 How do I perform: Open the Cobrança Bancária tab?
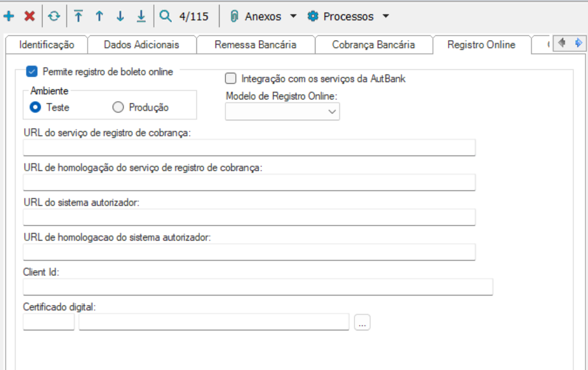tap(374, 45)
